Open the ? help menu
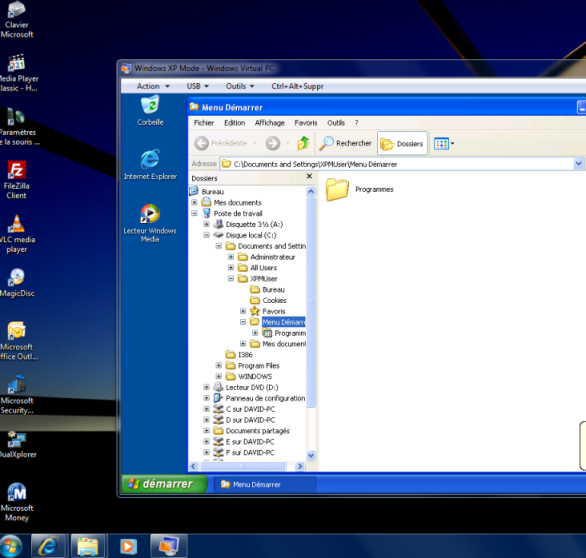 pos(357,123)
